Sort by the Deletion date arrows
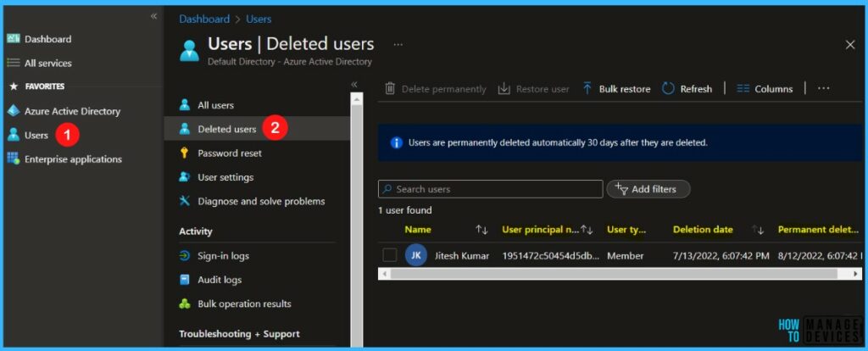The image size is (868, 351). pyautogui.click(x=758, y=230)
